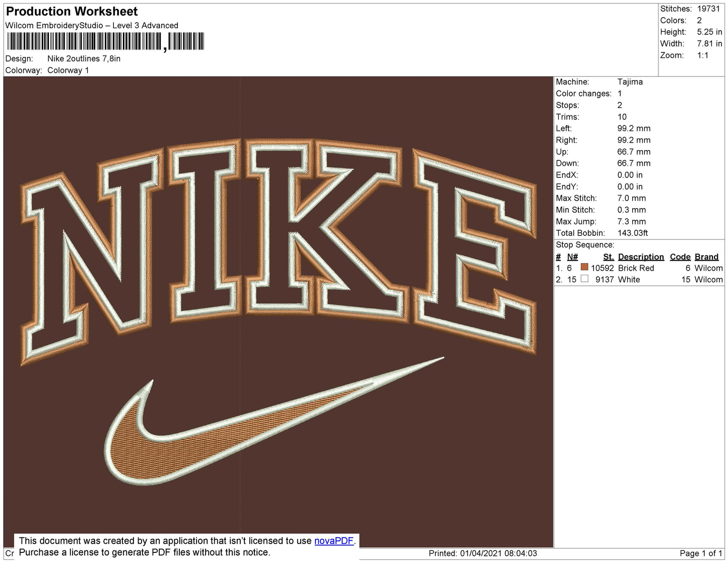728x563 pixels.
Task: Click 'Wilcom EmbroideryStudio – Level 3 Advanced' text
Action: [x=92, y=25]
